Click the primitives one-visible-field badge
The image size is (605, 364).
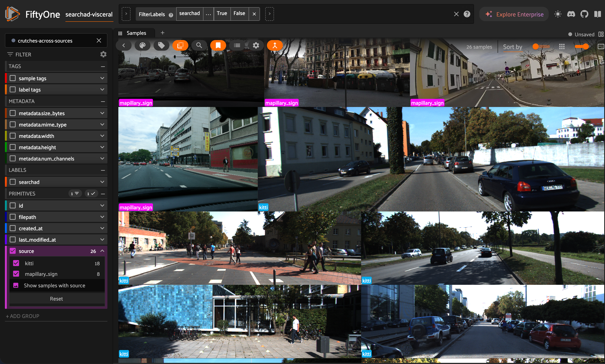(91, 194)
